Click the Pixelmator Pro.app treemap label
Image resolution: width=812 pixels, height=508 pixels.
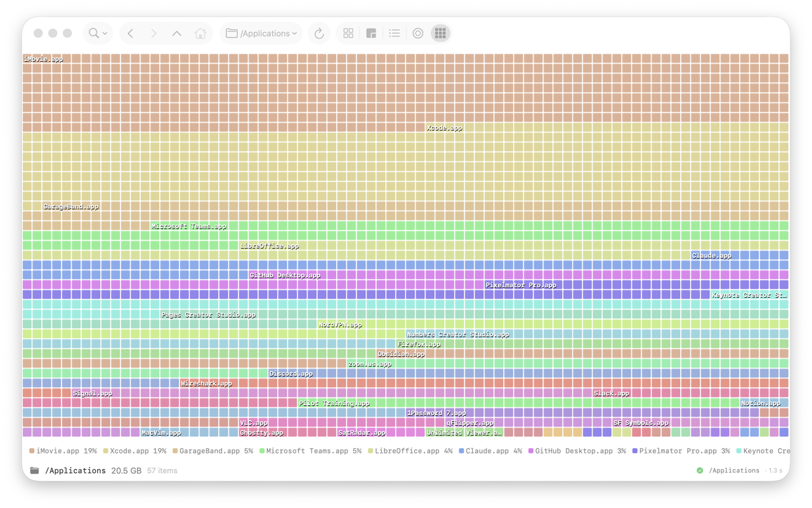(521, 285)
